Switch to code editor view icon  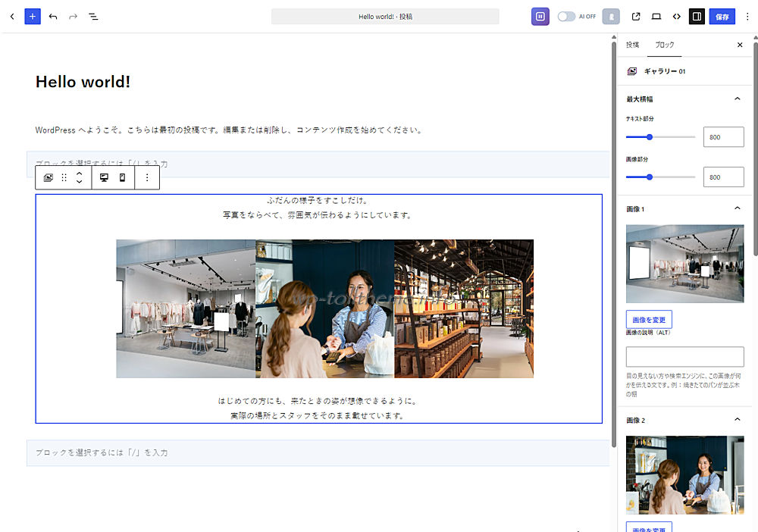click(x=676, y=17)
